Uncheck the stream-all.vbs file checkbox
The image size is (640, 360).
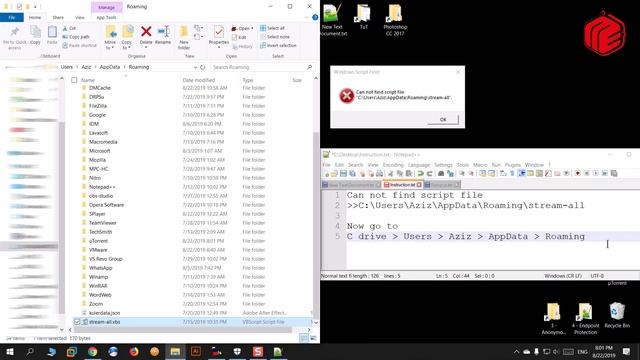(x=77, y=322)
